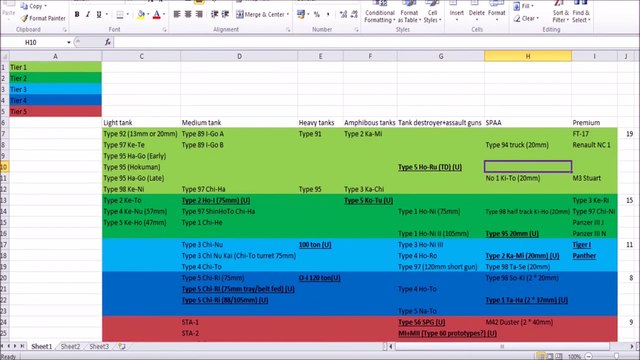
Task: Click Delete cells button
Action: (x=476, y=11)
